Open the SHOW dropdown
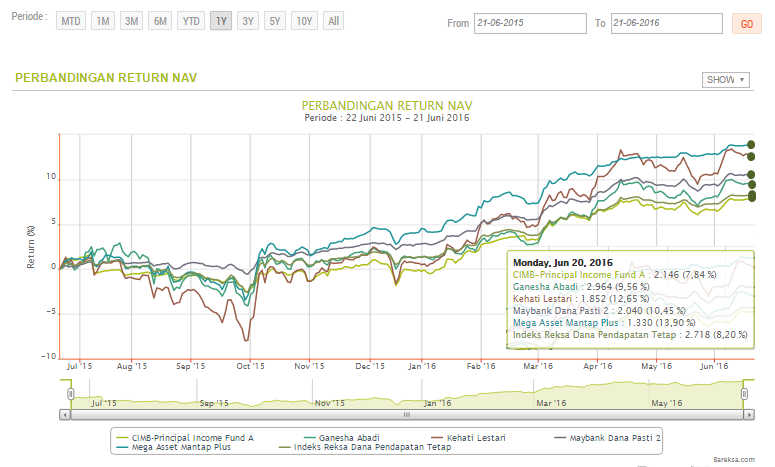 (726, 80)
